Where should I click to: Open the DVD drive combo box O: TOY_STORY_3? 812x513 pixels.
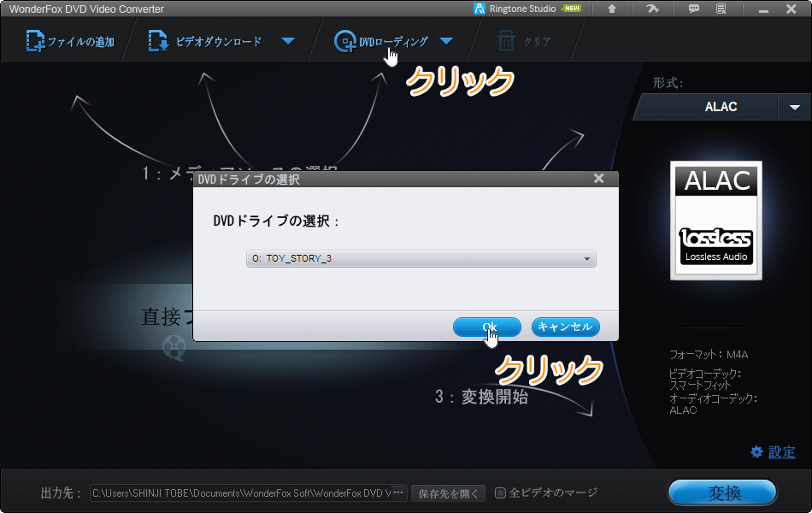coord(421,258)
